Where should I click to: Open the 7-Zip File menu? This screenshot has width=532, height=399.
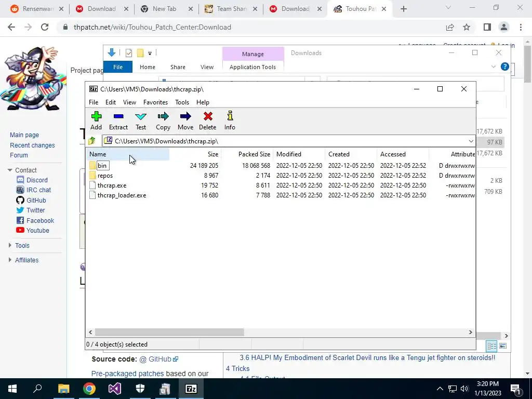click(94, 102)
